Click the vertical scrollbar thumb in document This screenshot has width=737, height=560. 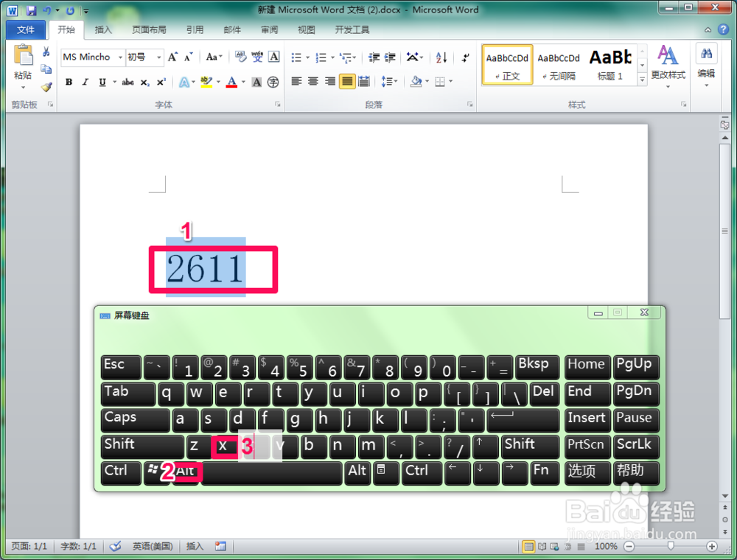click(x=724, y=231)
